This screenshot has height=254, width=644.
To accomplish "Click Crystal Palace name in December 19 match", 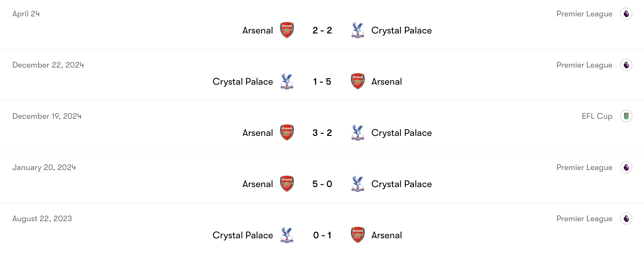I will point(401,133).
